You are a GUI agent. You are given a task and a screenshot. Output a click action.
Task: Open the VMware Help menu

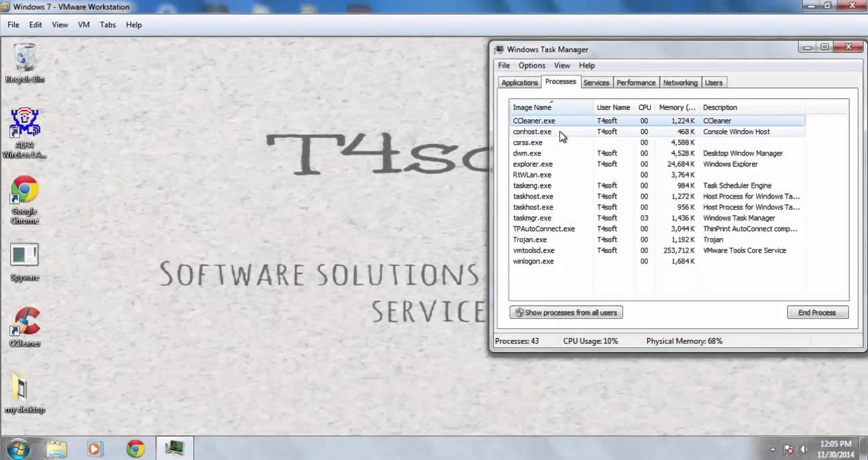click(x=134, y=24)
